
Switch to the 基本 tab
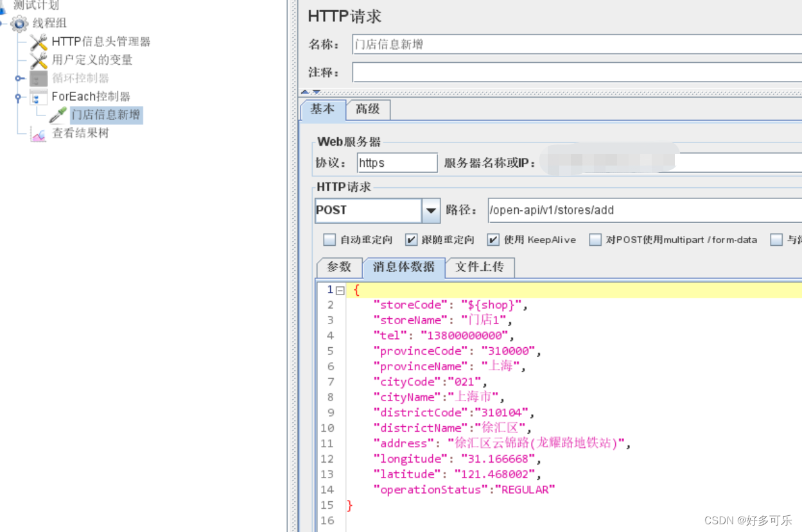322,110
